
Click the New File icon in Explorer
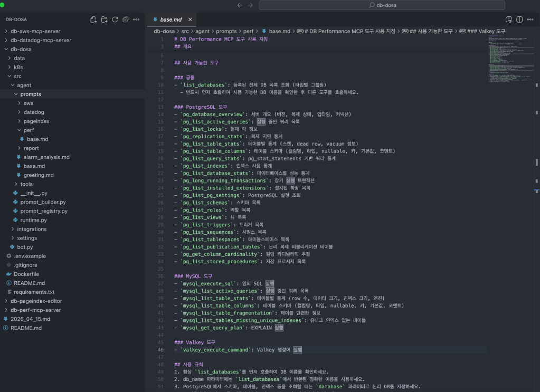coord(93,20)
